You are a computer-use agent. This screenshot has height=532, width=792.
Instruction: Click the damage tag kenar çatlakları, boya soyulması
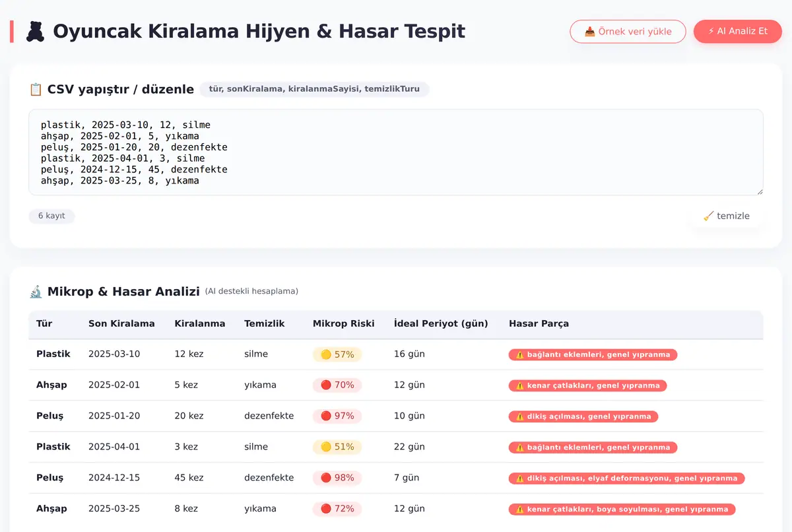click(622, 510)
